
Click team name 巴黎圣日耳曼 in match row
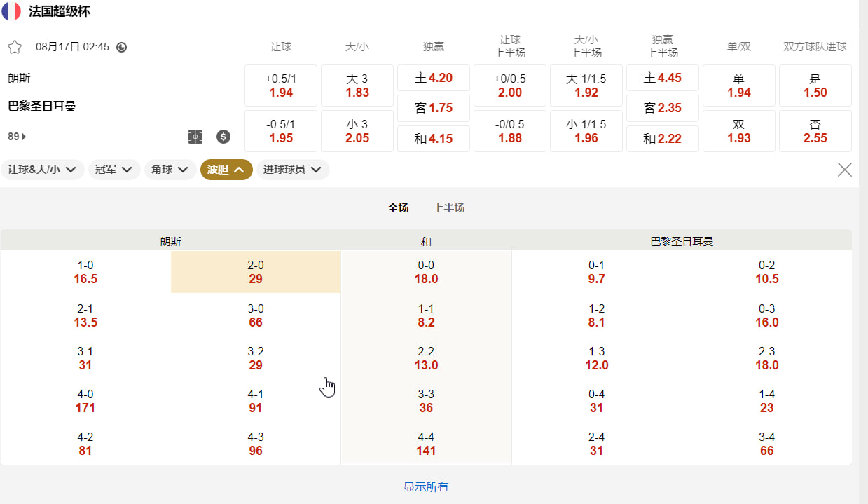[x=42, y=106]
